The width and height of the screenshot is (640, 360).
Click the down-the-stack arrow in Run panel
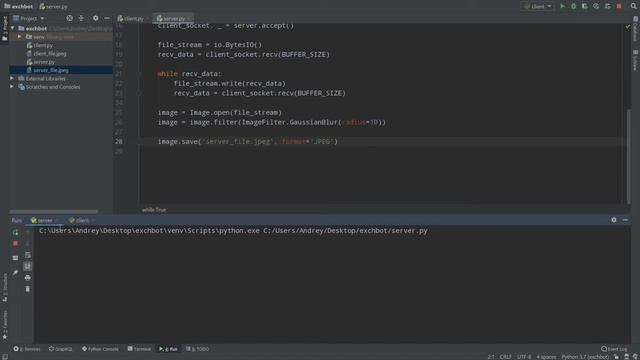tap(28, 243)
